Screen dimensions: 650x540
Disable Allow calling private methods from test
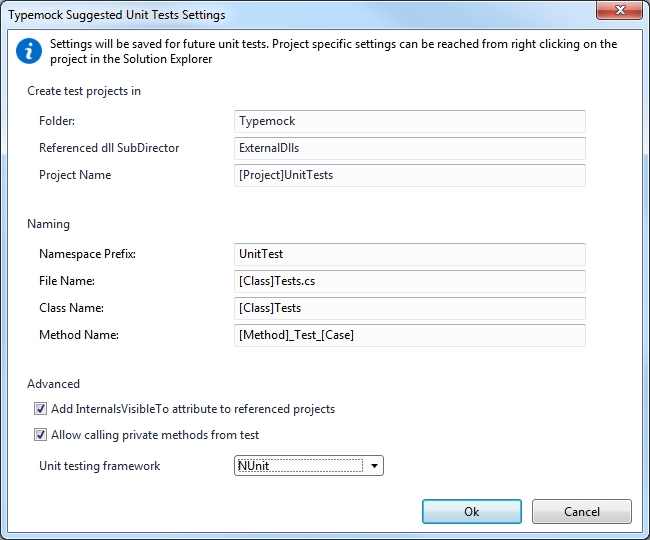[x=41, y=435]
